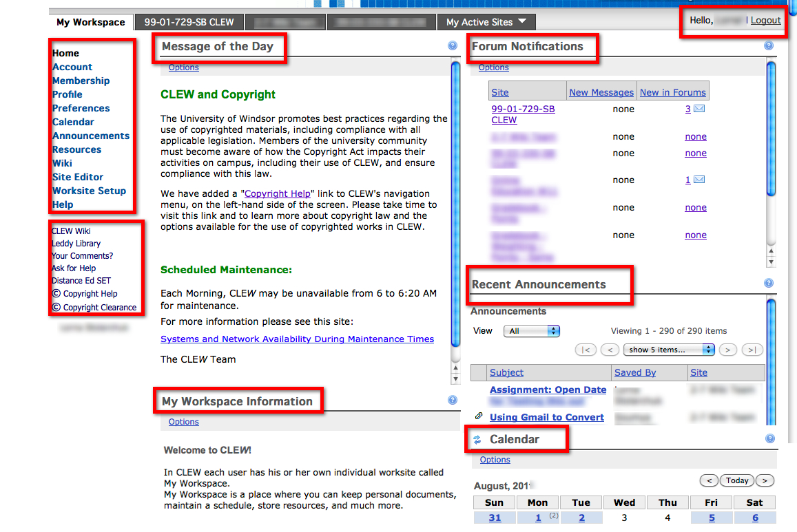The image size is (797, 532).
Task: Open the CLEW Wiki link
Action: pos(71,231)
